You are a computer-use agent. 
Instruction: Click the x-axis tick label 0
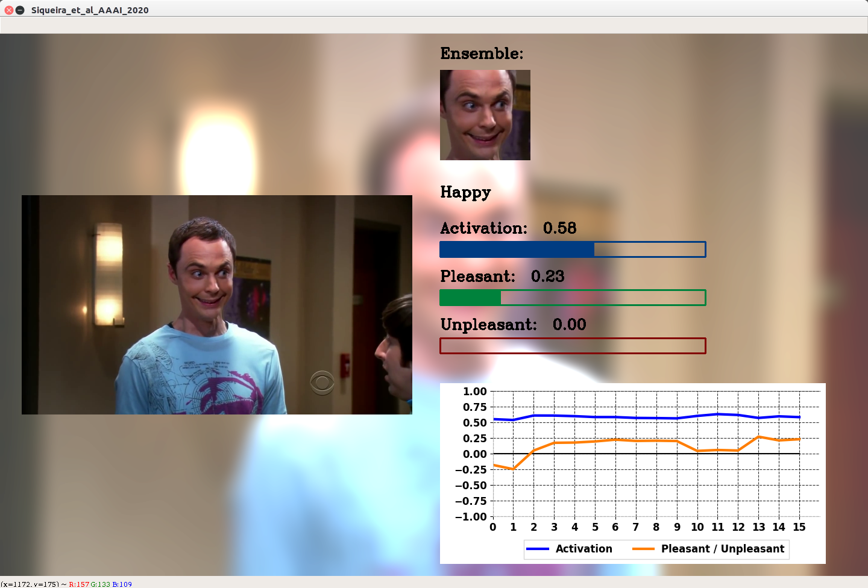click(x=493, y=527)
